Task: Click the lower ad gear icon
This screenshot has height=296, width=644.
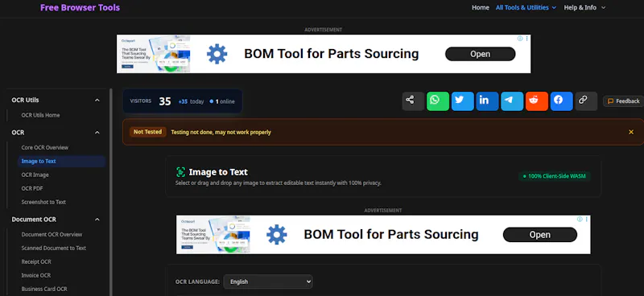Action: (x=276, y=235)
